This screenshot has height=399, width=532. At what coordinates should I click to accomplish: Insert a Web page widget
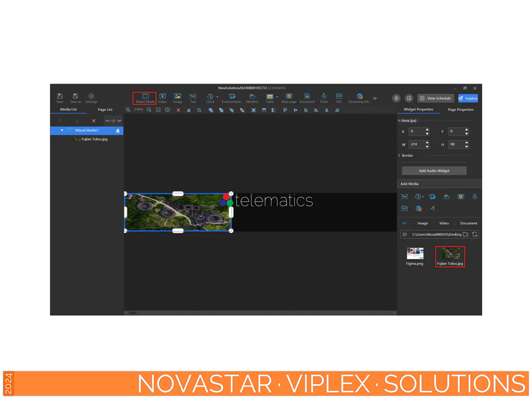pyautogui.click(x=289, y=98)
